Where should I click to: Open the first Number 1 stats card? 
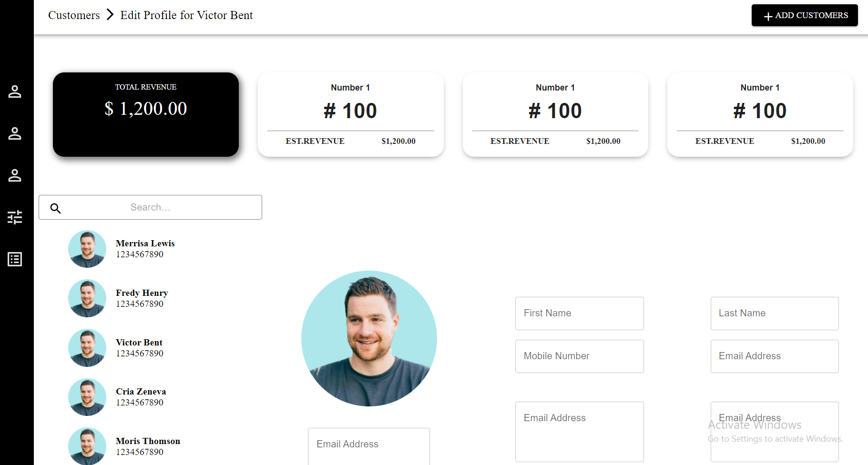click(x=350, y=114)
